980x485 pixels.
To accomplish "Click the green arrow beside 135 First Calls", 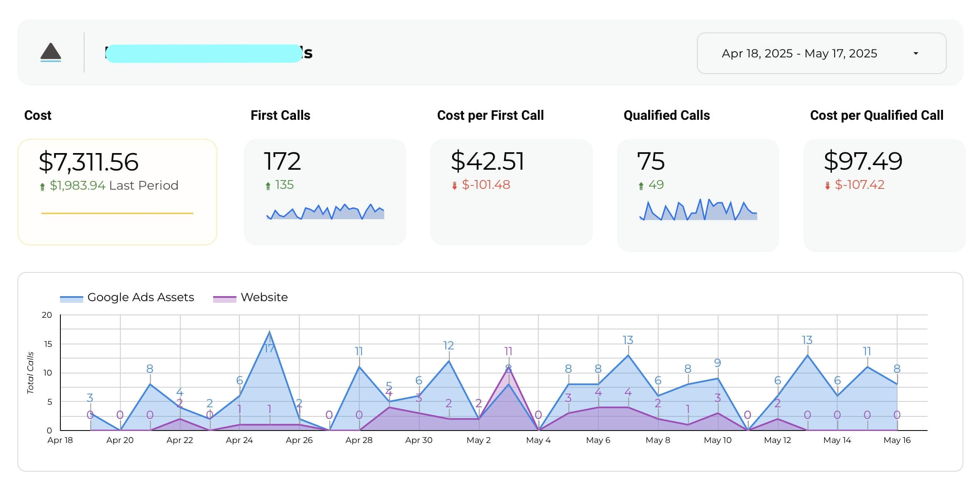I will [x=268, y=186].
